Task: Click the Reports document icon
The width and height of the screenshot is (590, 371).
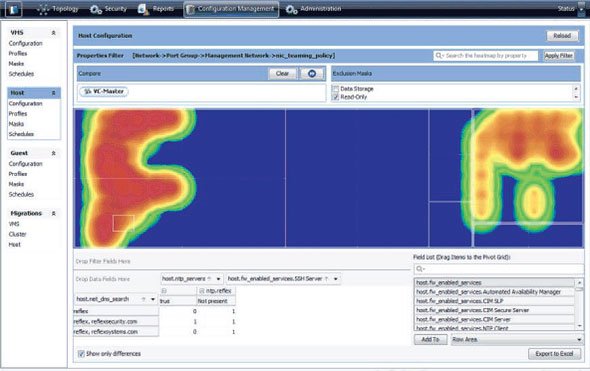Action: click(x=143, y=9)
